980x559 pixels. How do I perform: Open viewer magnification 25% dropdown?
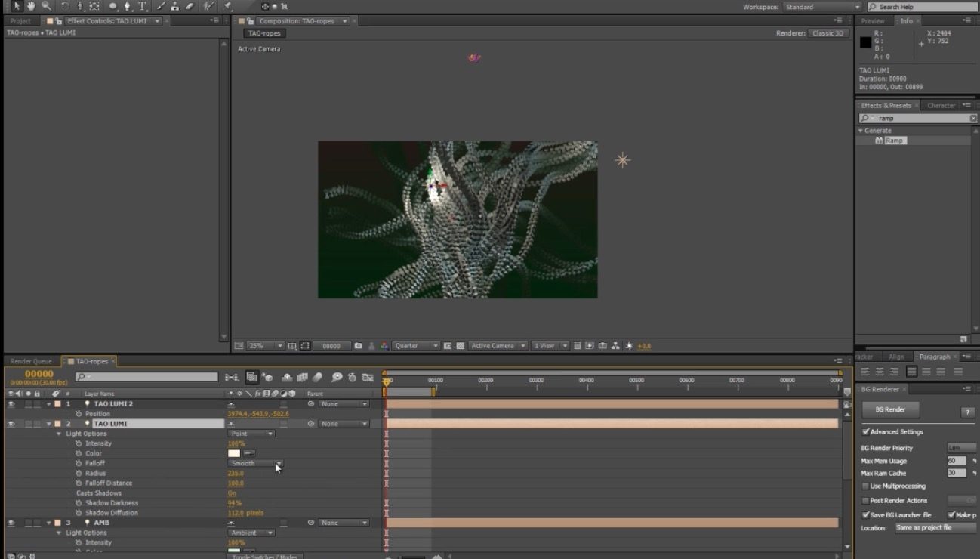pyautogui.click(x=265, y=346)
